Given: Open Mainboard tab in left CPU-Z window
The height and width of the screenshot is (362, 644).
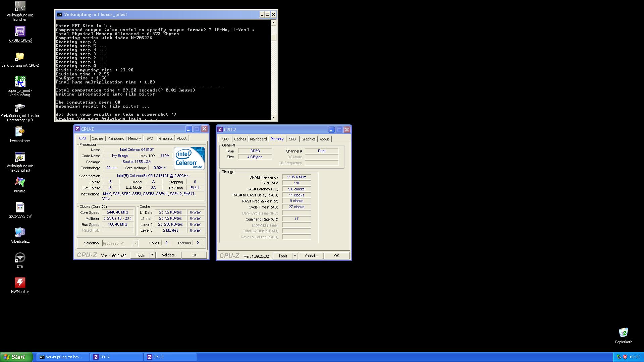Looking at the screenshot, I should (x=116, y=138).
